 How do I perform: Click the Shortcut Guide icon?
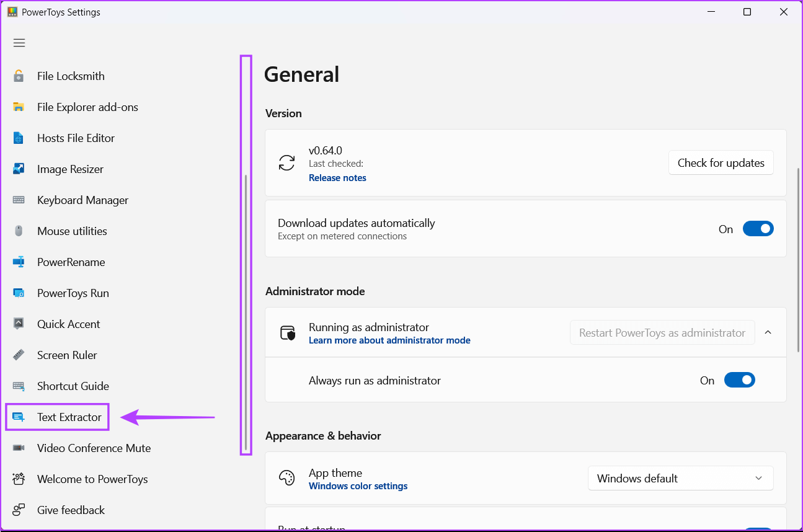click(x=19, y=386)
